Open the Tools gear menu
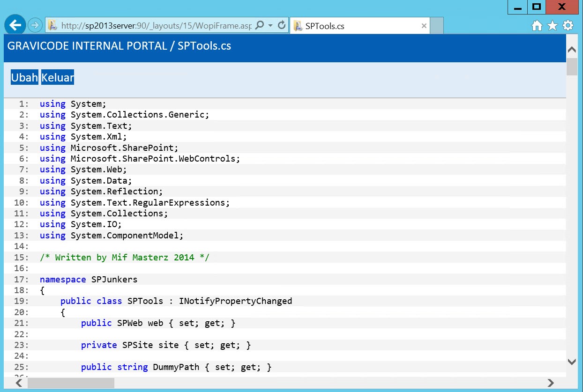This screenshot has width=583, height=392. coord(568,26)
